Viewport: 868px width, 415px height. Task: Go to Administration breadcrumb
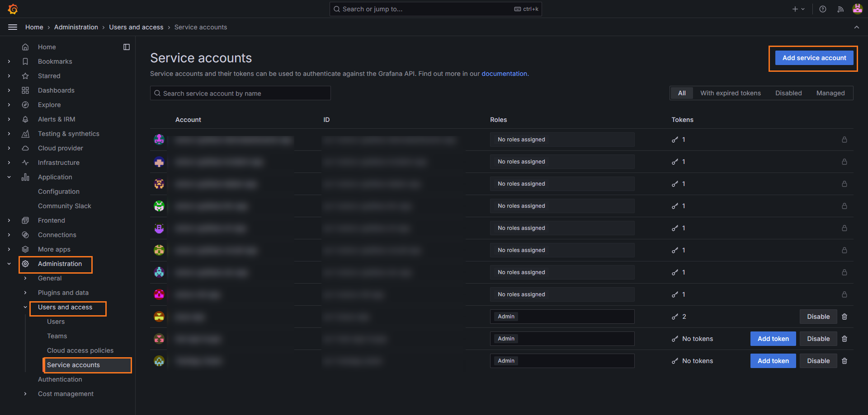[76, 27]
